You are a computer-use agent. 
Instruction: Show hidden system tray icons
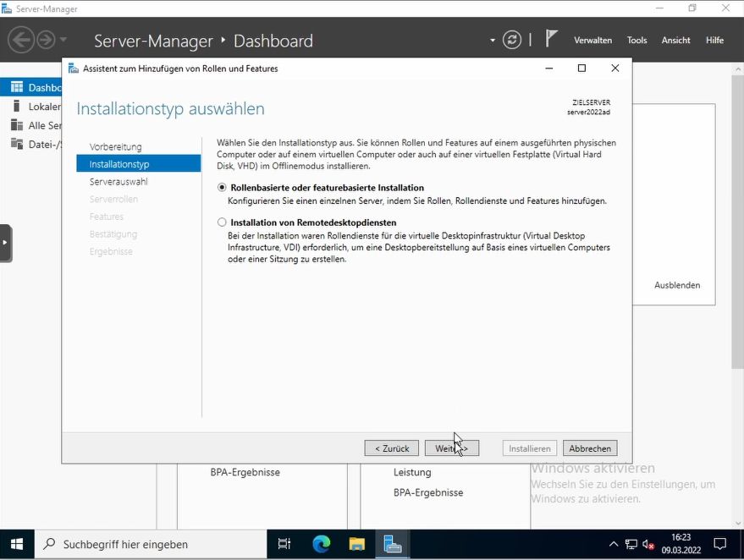pyautogui.click(x=613, y=545)
